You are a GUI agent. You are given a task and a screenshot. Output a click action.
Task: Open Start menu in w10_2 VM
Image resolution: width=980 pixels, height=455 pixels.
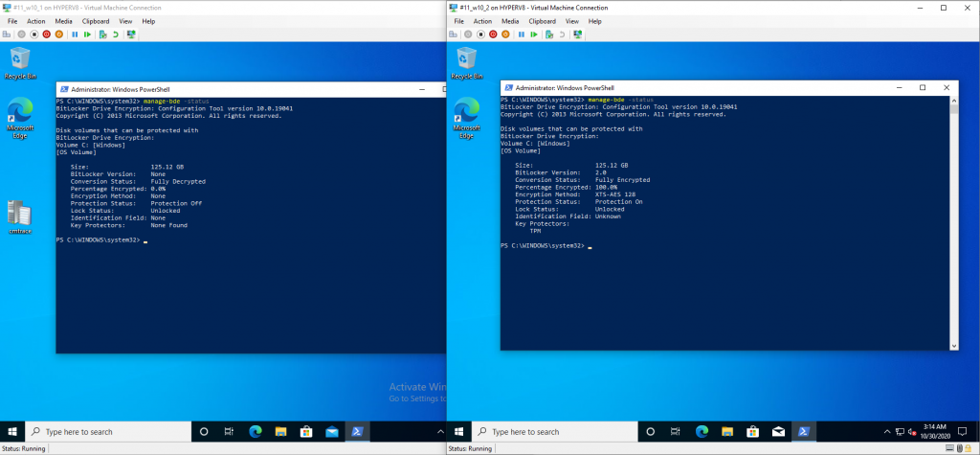pos(458,432)
